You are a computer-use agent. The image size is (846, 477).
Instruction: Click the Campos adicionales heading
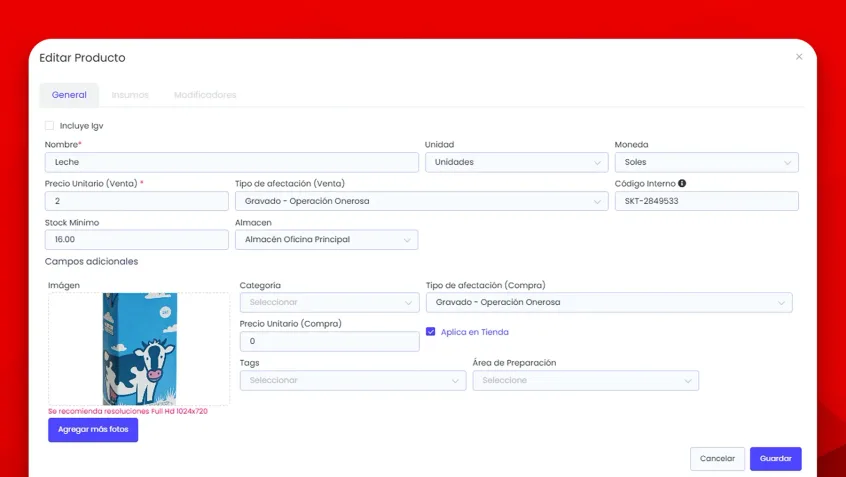[91, 262]
